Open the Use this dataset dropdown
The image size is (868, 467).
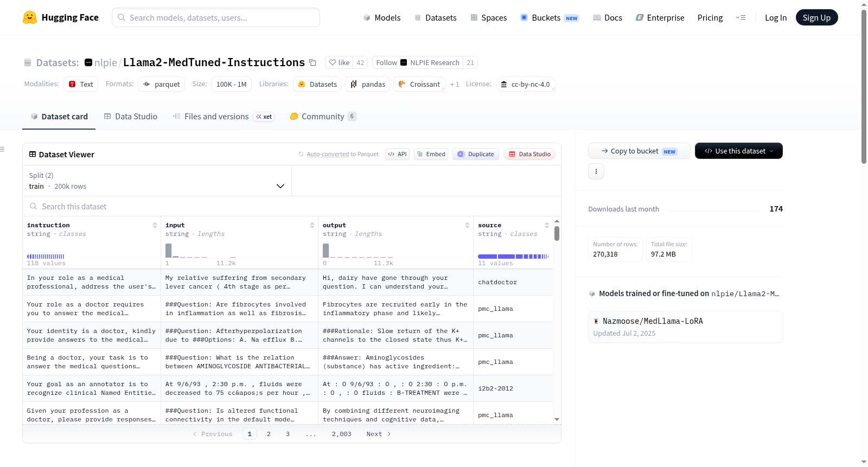pyautogui.click(x=739, y=151)
